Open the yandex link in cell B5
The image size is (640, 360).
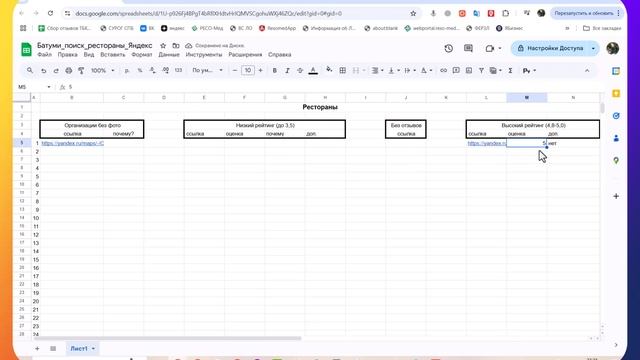pyautogui.click(x=73, y=143)
